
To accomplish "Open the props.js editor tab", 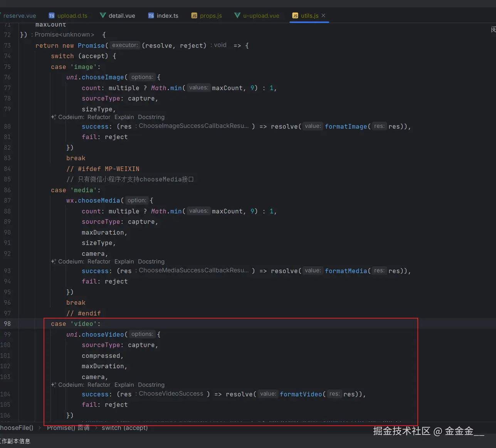I will 207,16.
